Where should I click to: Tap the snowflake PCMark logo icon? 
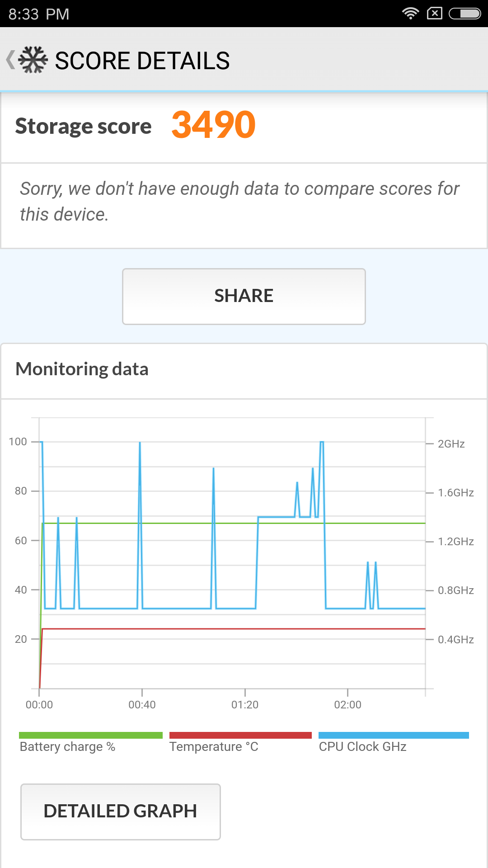click(x=34, y=60)
